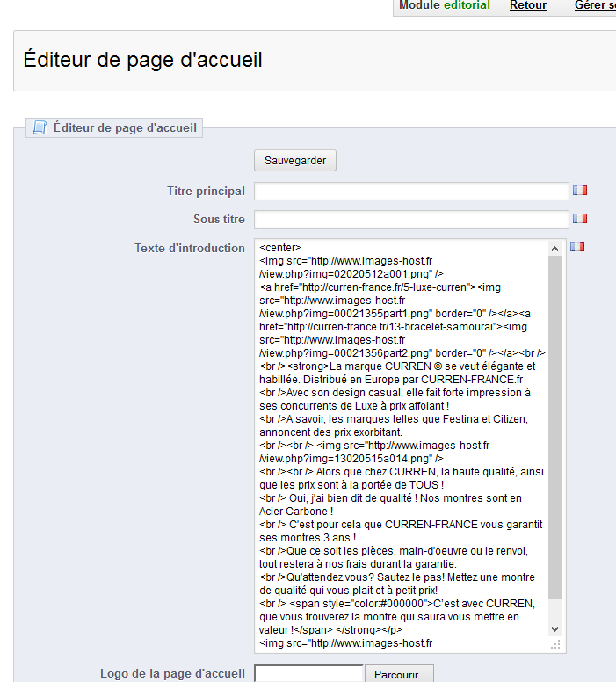Viewport: 616px width, 682px height.
Task: Click the French flag next to Titre principal
Action: [x=579, y=191]
